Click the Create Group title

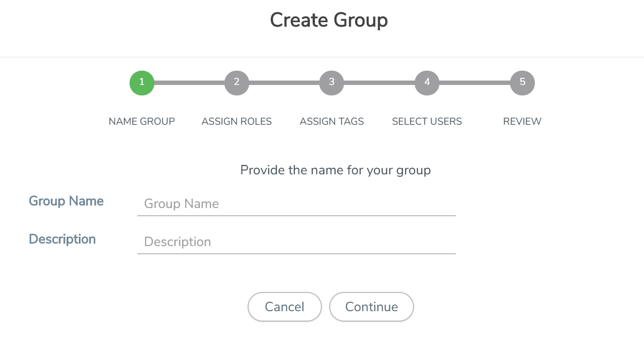click(x=329, y=20)
